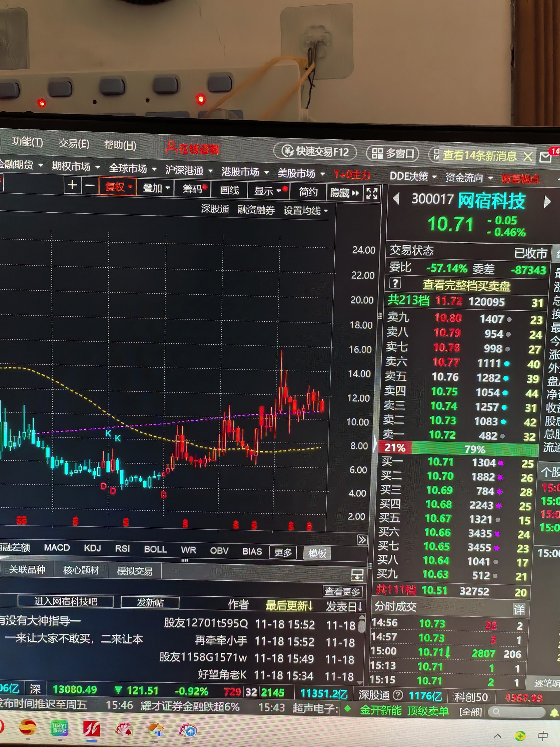Click 模板 template button
The image size is (560, 747).
[317, 553]
